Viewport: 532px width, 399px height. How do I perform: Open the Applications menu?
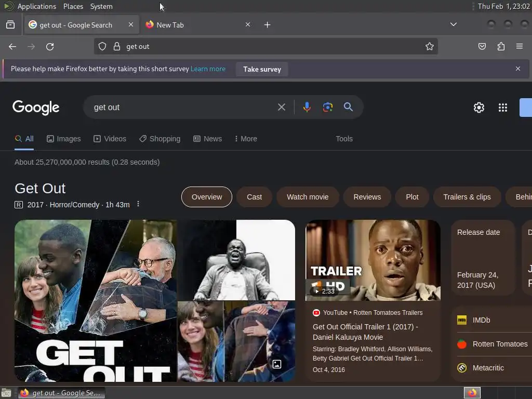click(x=37, y=6)
